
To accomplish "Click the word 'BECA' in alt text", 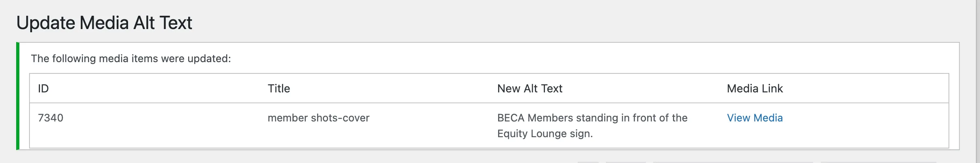I will click(x=511, y=118).
